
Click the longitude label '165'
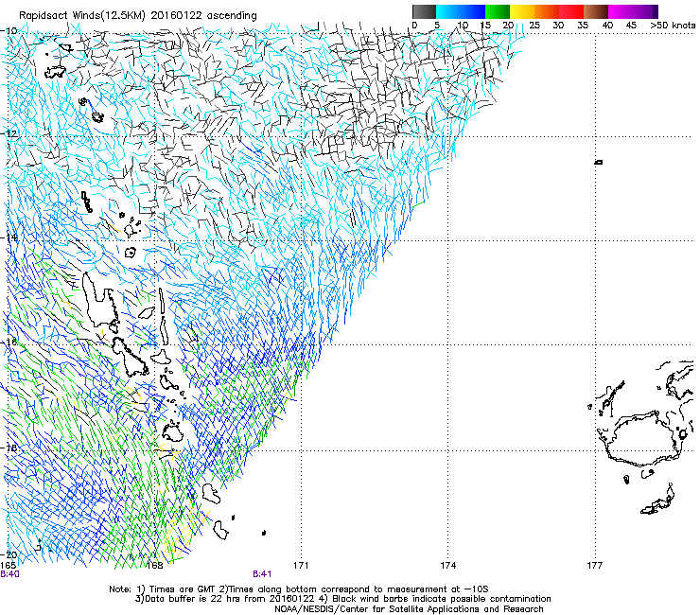[x=8, y=566]
